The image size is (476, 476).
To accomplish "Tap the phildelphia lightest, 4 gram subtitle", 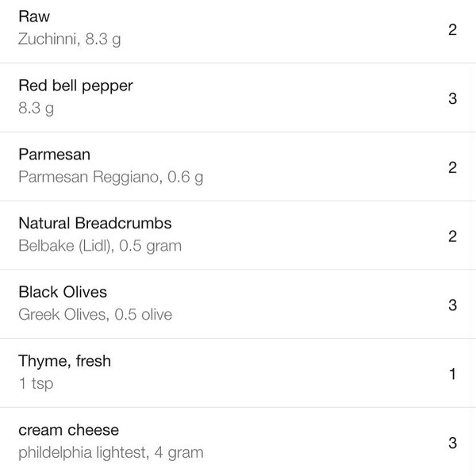I will coord(110,453).
